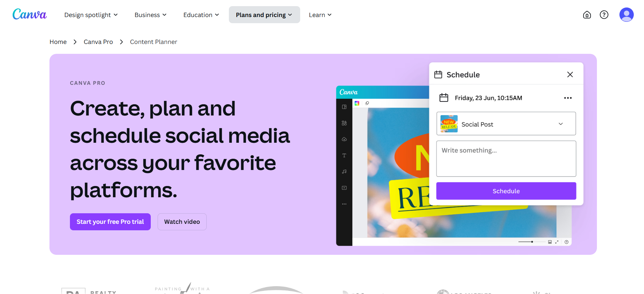
Task: Click the help icon in the editor bottom corner
Action: (567, 242)
